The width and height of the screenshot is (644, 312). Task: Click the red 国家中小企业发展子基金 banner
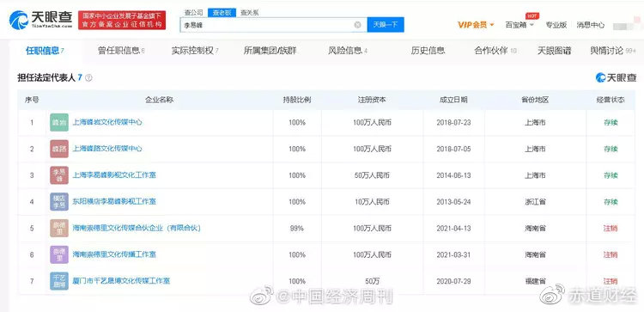(x=122, y=20)
